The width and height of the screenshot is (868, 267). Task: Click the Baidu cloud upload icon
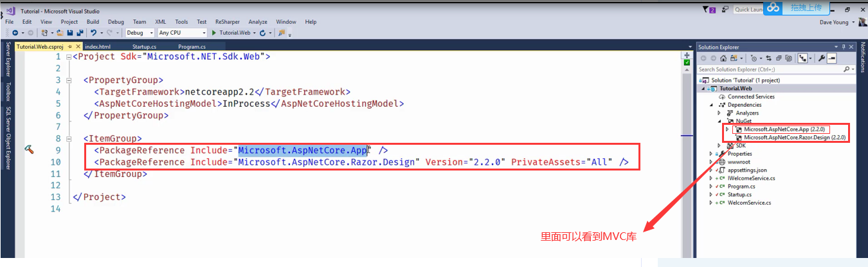(x=773, y=8)
